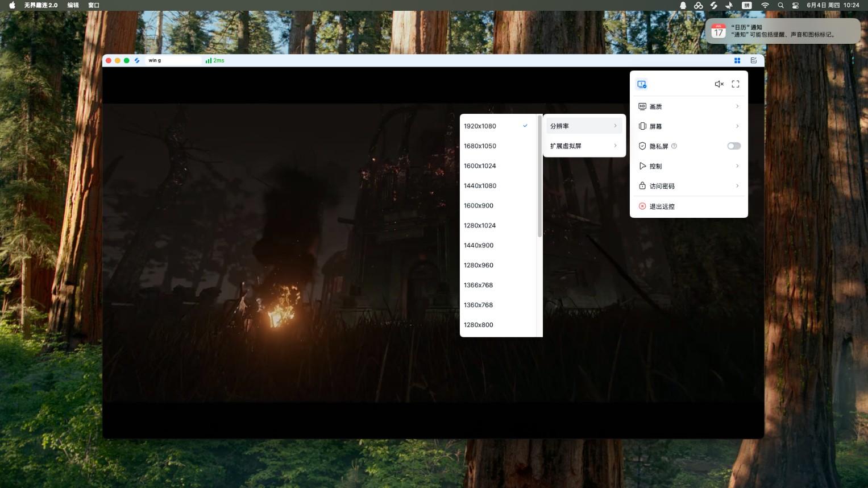868x488 pixels.
Task: Open the 编辑 menu in menu bar
Action: [x=73, y=5]
